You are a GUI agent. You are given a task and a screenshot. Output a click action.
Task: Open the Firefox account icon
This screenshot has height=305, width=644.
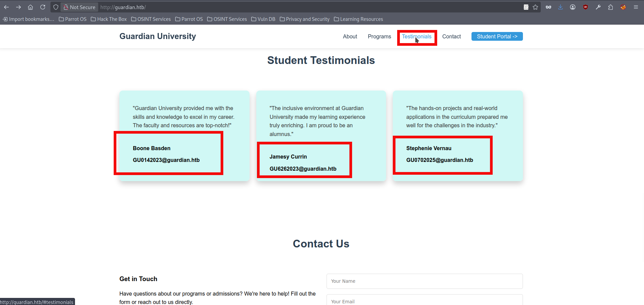573,7
